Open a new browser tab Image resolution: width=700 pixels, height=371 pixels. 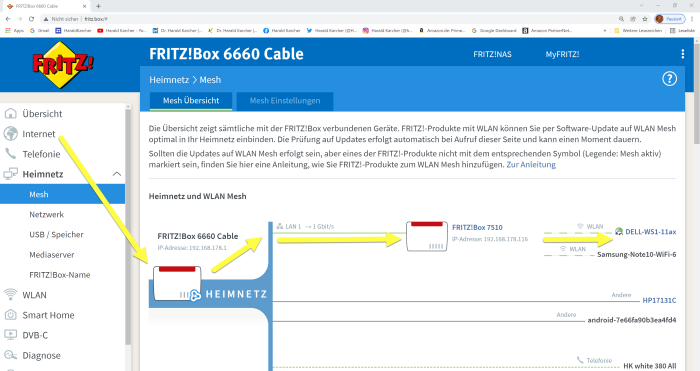pos(98,6)
